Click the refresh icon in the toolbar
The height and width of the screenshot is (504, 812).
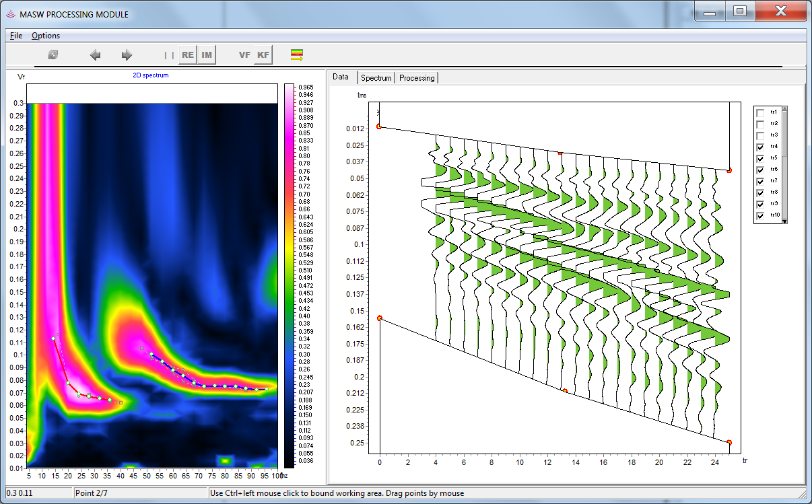pos(53,55)
